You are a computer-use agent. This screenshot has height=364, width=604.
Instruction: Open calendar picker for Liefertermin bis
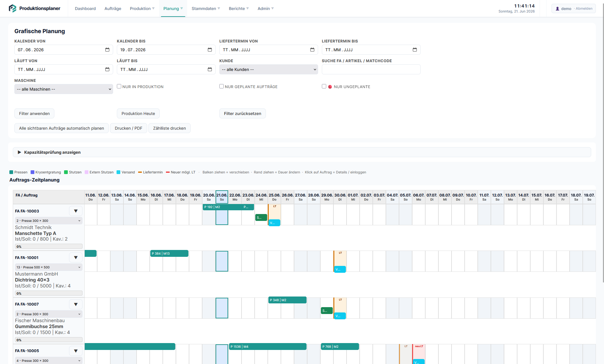pyautogui.click(x=415, y=50)
